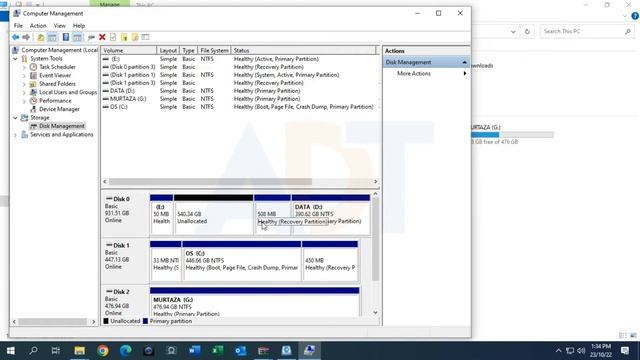Select the OS (C:) volume row
The height and width of the screenshot is (360, 640).
point(240,107)
